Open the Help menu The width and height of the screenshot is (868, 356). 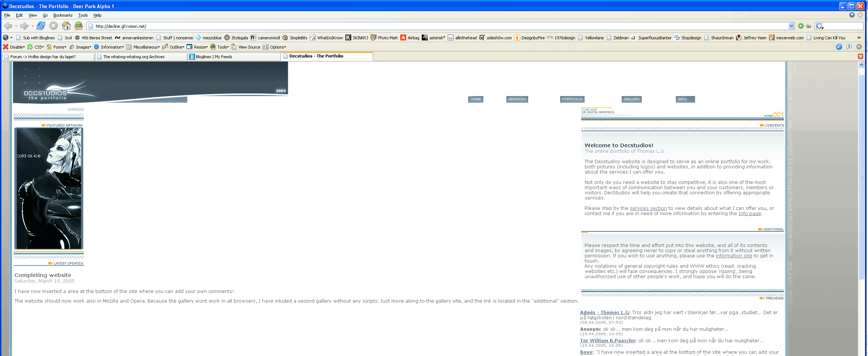pyautogui.click(x=97, y=15)
